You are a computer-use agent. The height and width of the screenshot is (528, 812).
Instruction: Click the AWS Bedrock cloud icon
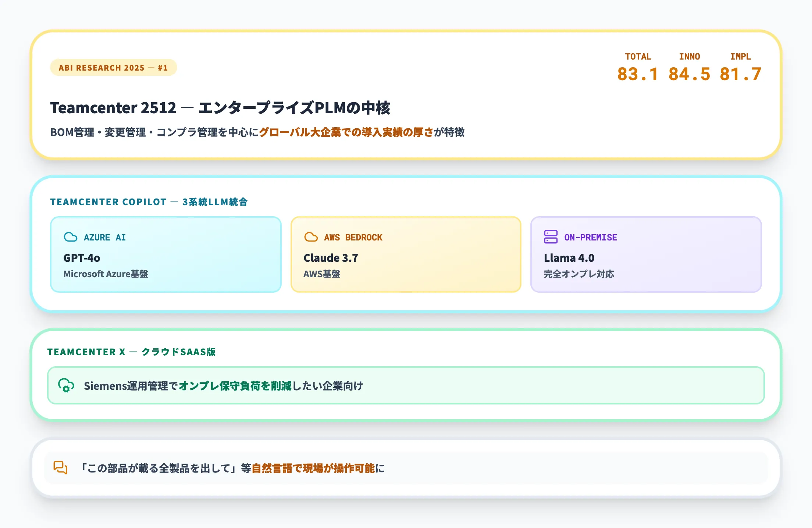311,237
